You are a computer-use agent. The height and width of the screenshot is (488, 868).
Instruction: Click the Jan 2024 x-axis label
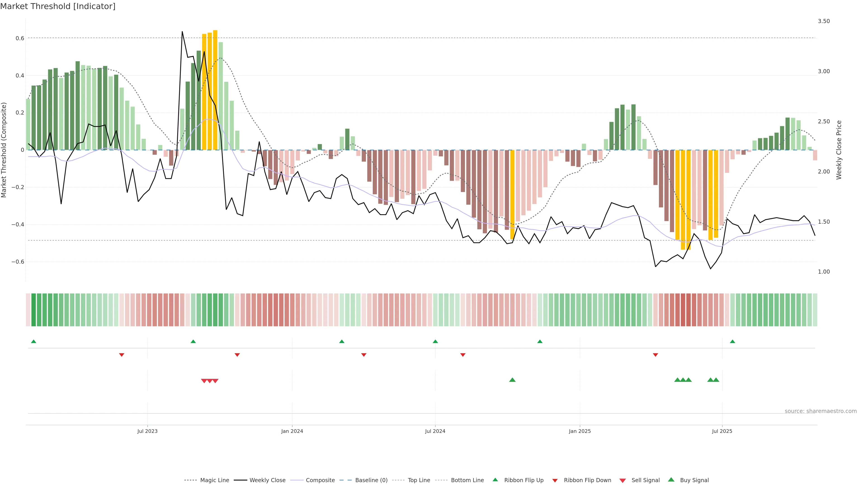click(x=292, y=431)
